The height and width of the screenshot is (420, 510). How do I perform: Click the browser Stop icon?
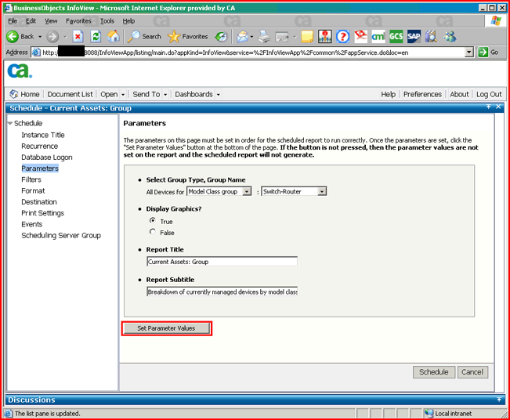click(x=78, y=36)
